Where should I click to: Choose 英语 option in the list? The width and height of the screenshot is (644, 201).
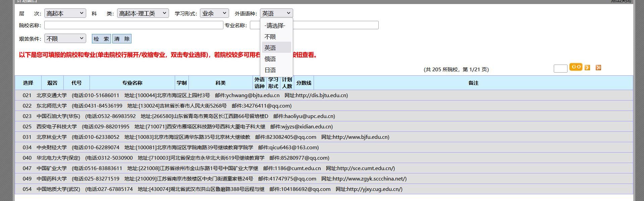click(x=276, y=48)
